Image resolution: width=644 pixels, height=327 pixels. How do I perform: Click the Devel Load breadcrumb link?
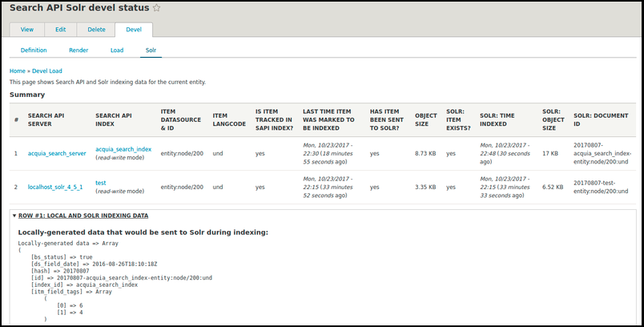pyautogui.click(x=48, y=71)
